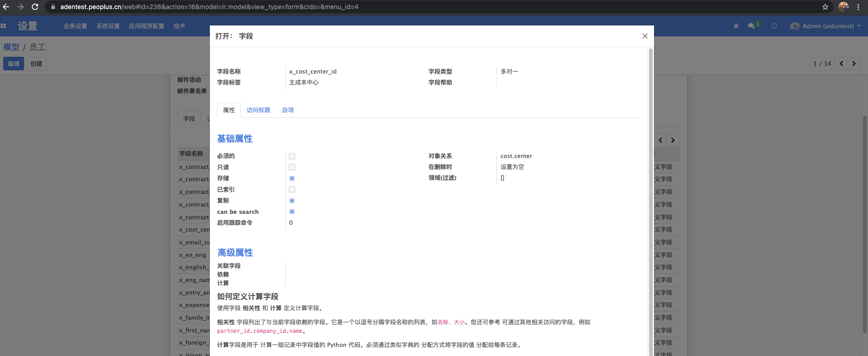Reload the page in the browser
The height and width of the screenshot is (356, 868).
click(35, 7)
